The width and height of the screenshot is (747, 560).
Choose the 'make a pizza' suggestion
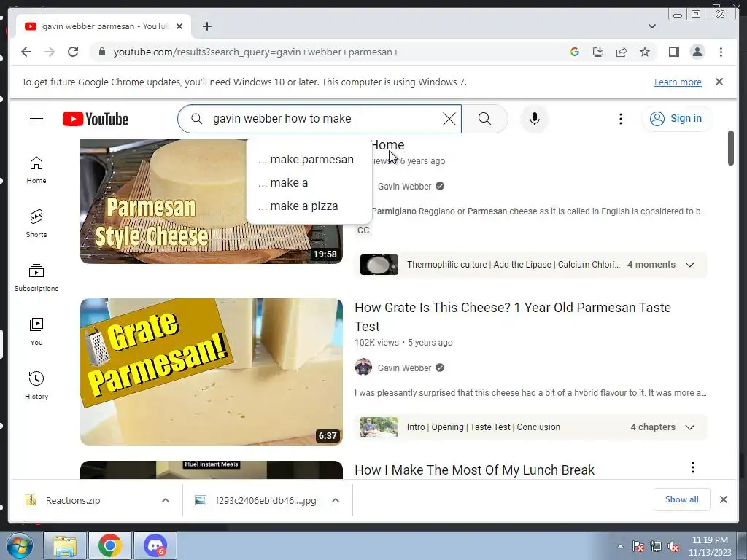[309, 206]
